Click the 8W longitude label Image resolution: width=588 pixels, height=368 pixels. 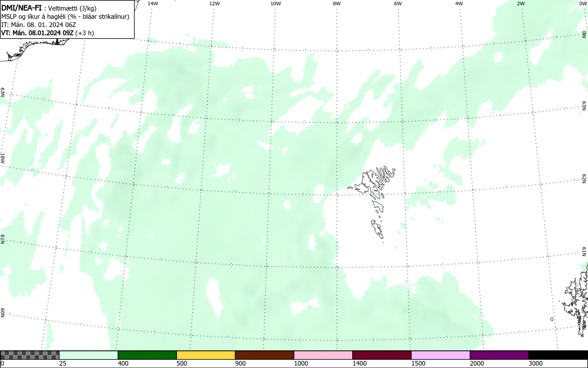337,4
